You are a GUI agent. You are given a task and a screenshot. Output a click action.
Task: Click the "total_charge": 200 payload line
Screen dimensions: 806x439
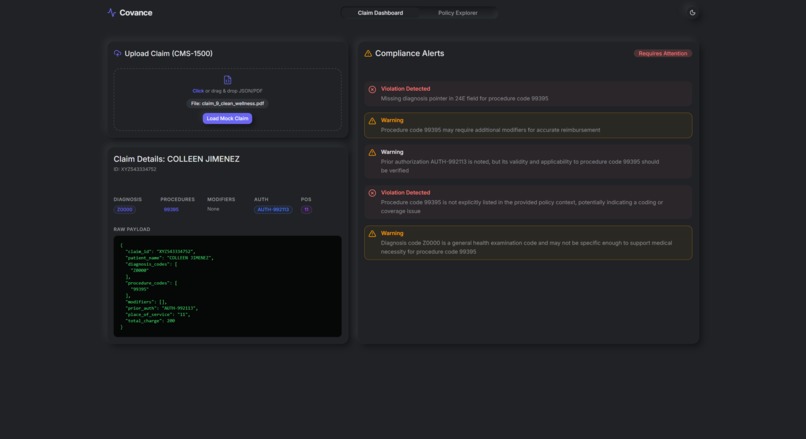coord(150,321)
